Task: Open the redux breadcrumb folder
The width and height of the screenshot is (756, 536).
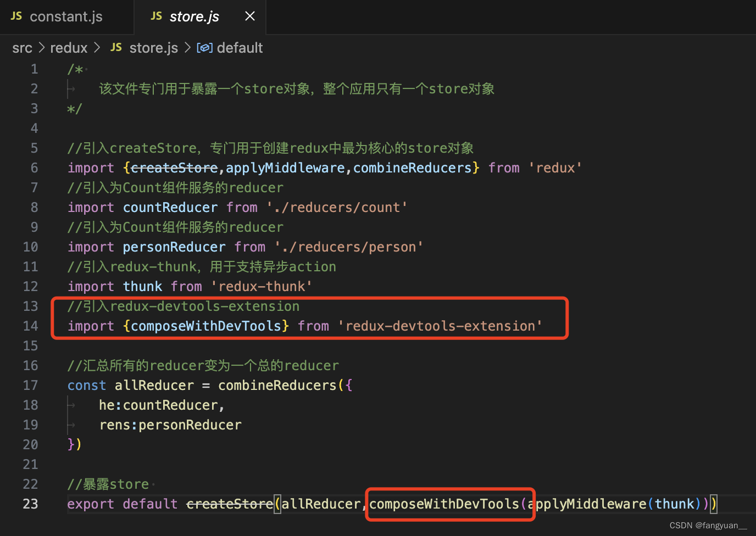Action: (x=69, y=48)
